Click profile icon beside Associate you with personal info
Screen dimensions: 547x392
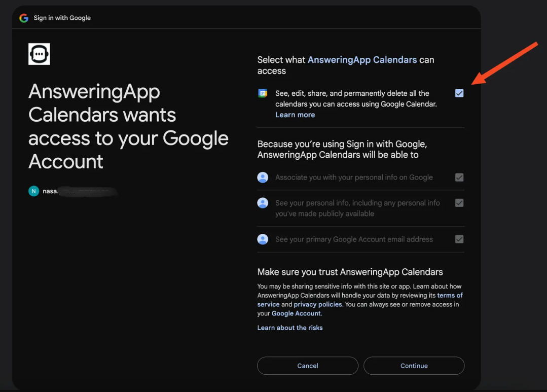tap(263, 177)
